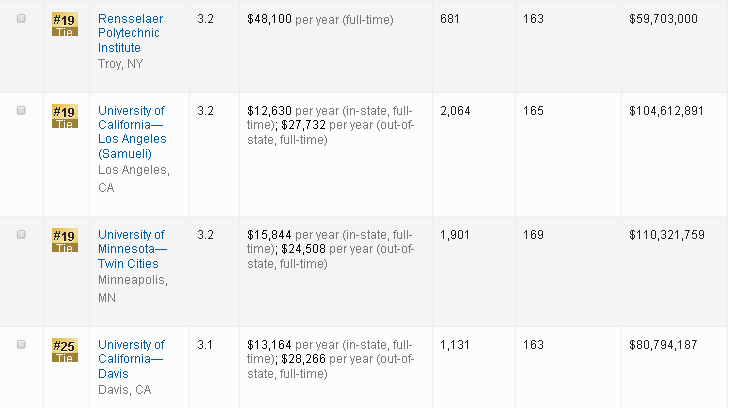729x408 pixels.
Task: Enable the checkbox beside University of California—Davis
Action: click(x=21, y=344)
